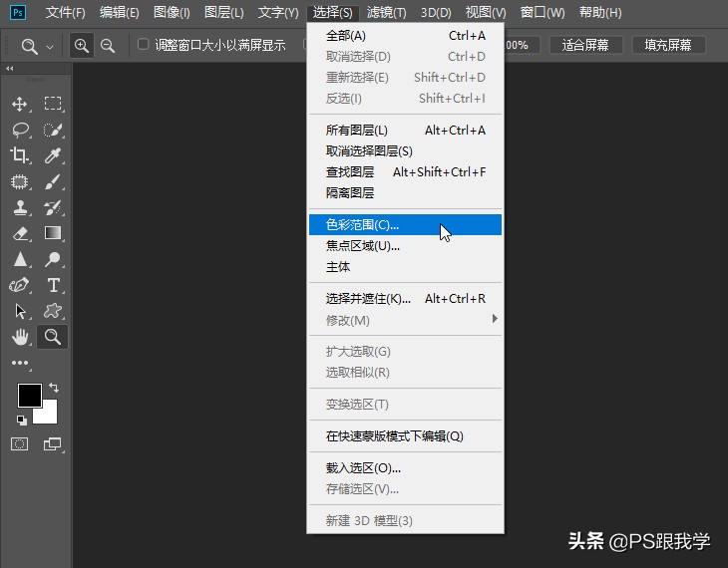Choose 载入选区(O)... menu entry

click(x=405, y=468)
